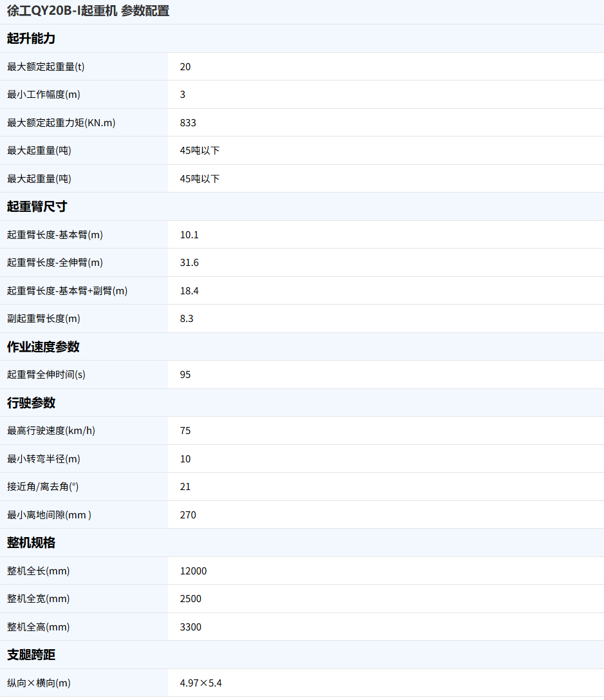Image resolution: width=604 pixels, height=700 pixels.
Task: Click the 副起重臂长度(m) label
Action: click(44, 319)
